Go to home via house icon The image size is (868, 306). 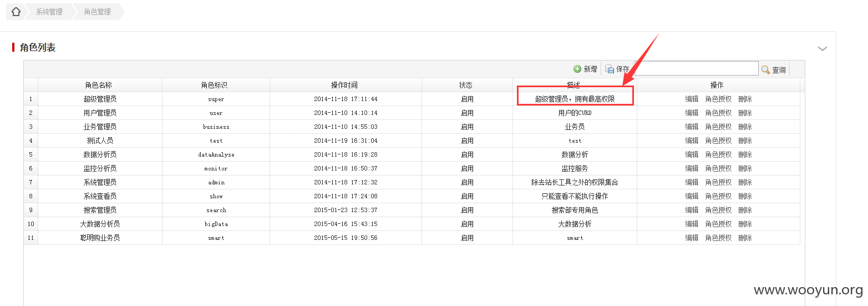(16, 12)
